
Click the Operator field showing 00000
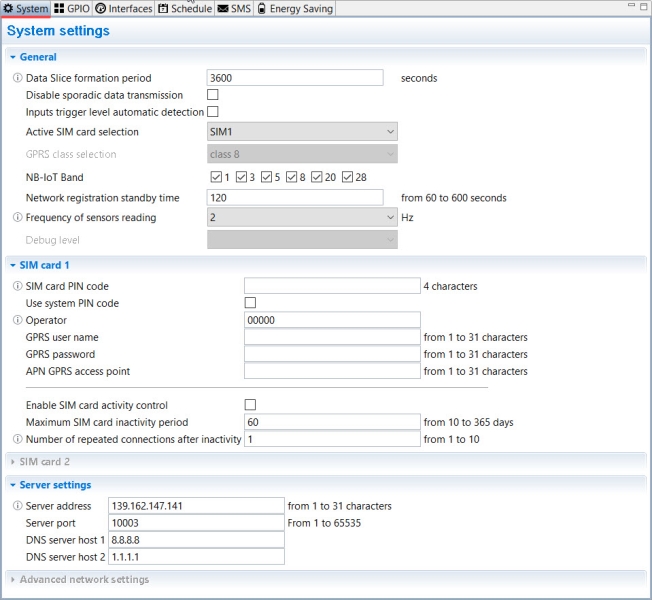coord(332,320)
